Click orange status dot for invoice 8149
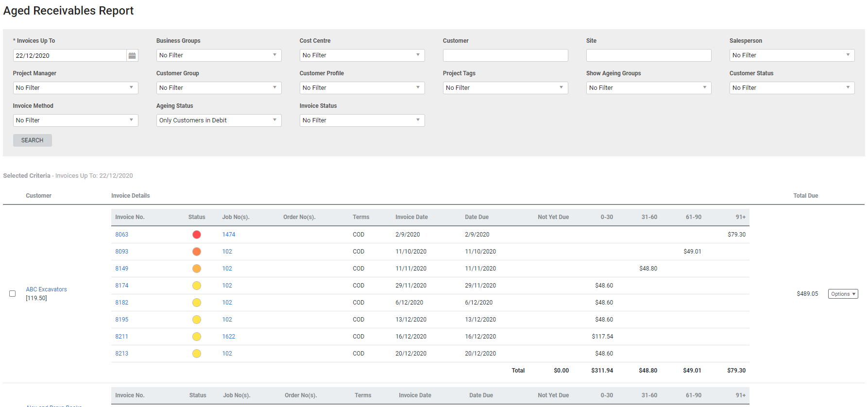Viewport: 868px width, 407px height. coord(197,269)
